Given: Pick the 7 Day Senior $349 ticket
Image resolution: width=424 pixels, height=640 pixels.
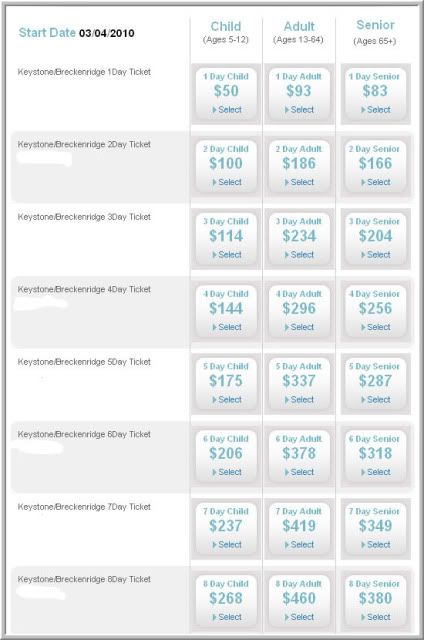Looking at the screenshot, I should tap(375, 529).
